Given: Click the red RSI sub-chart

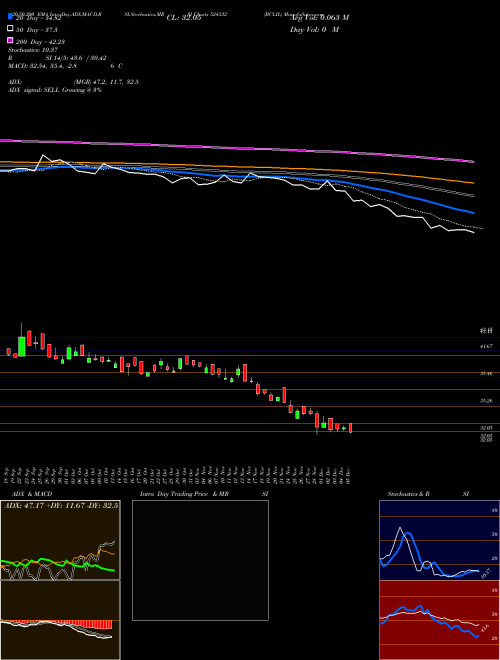Looking at the screenshot, I should [439, 620].
